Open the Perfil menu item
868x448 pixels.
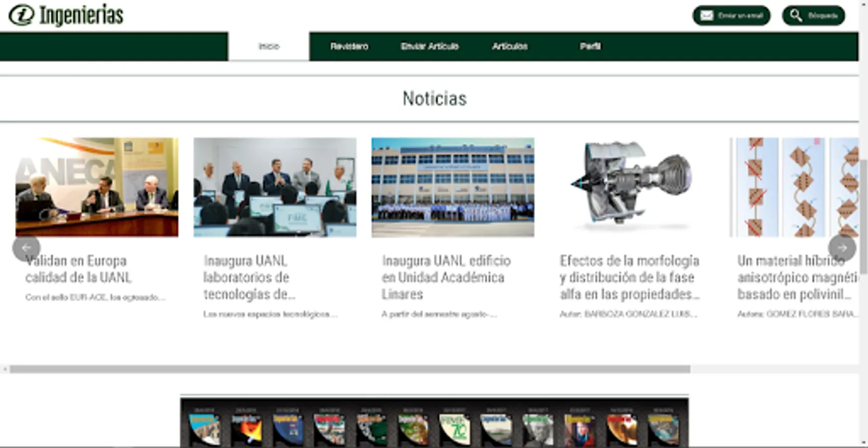(x=590, y=46)
